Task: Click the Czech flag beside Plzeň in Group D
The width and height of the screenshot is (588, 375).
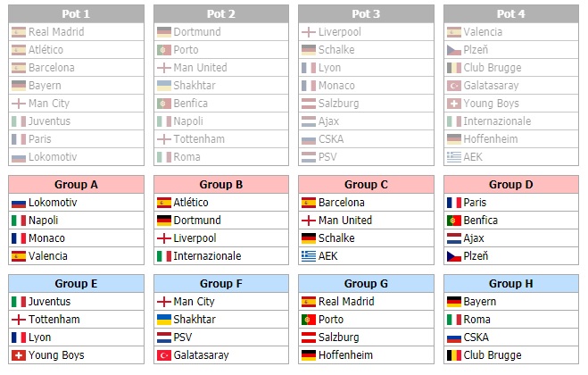Action: [x=454, y=256]
